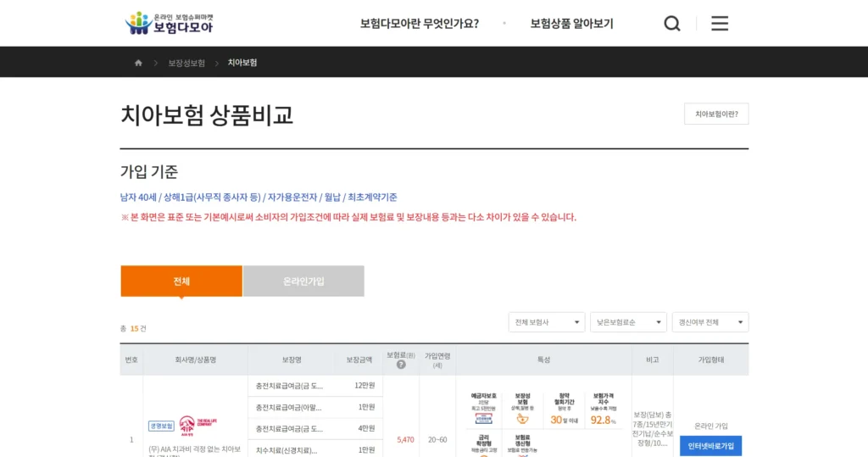This screenshot has width=868, height=457.
Task: Click the 보장금액 column header
Action: coord(359,360)
